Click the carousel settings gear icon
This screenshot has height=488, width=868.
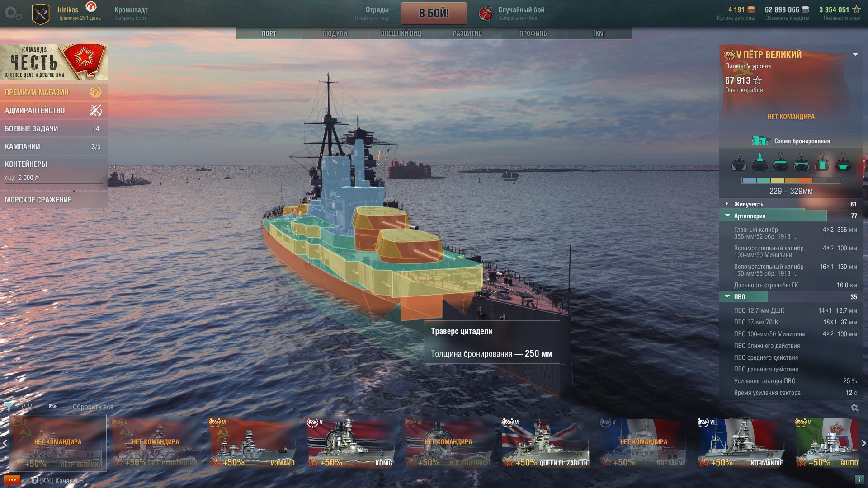pyautogui.click(x=855, y=408)
